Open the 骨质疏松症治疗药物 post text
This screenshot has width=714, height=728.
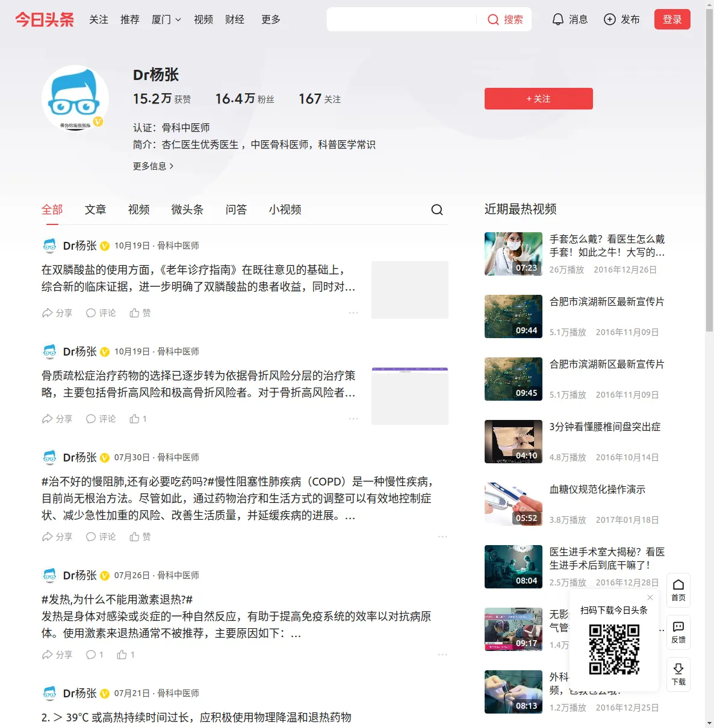pos(199,384)
